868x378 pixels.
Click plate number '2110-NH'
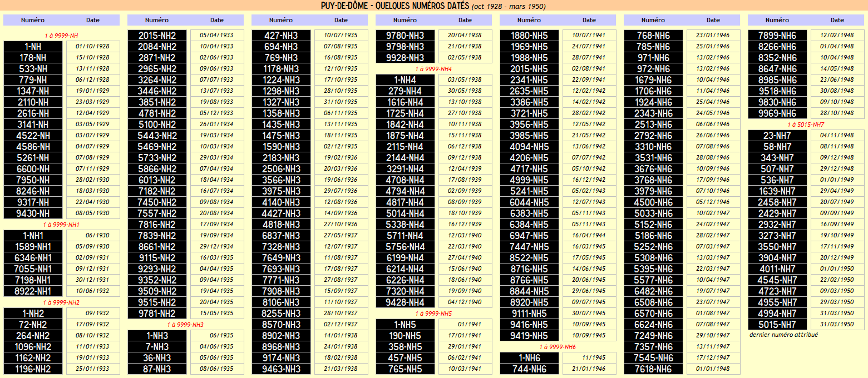(x=33, y=102)
